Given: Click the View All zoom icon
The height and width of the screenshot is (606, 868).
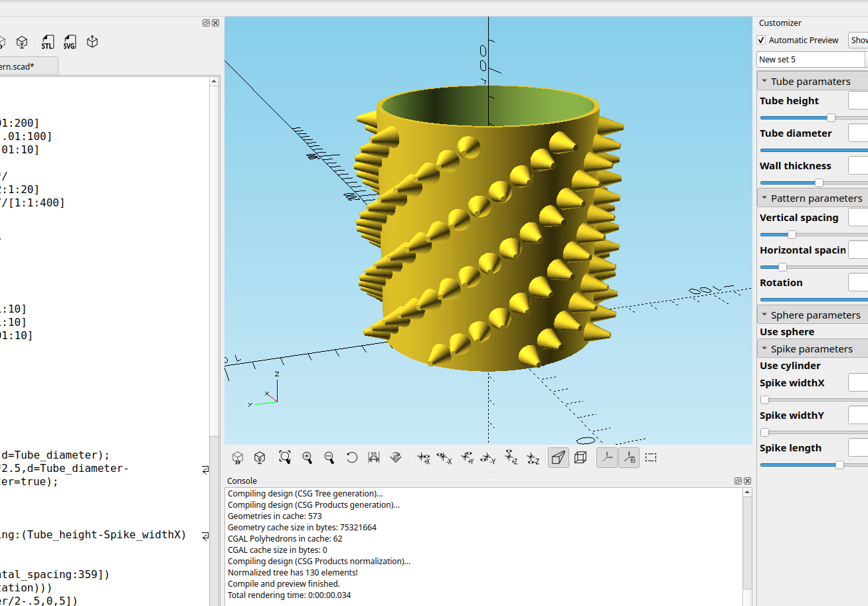Looking at the screenshot, I should click(x=285, y=457).
